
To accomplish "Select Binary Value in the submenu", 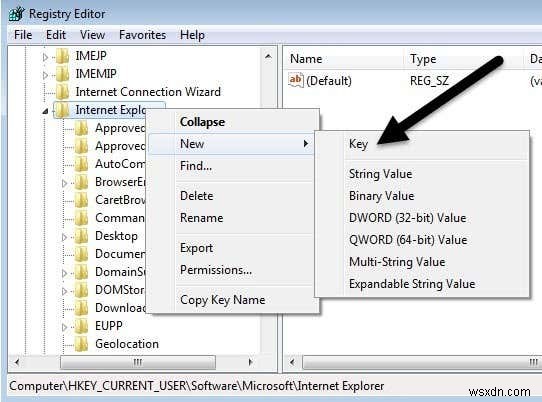I will (422, 196).
